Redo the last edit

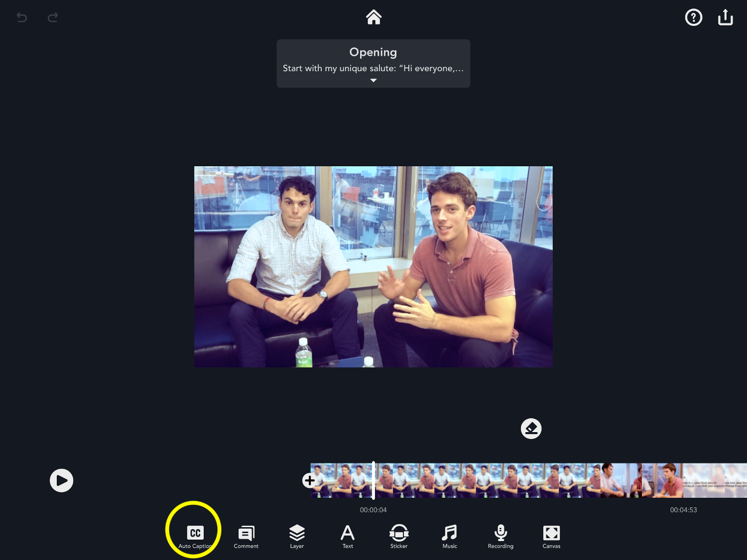[x=53, y=17]
